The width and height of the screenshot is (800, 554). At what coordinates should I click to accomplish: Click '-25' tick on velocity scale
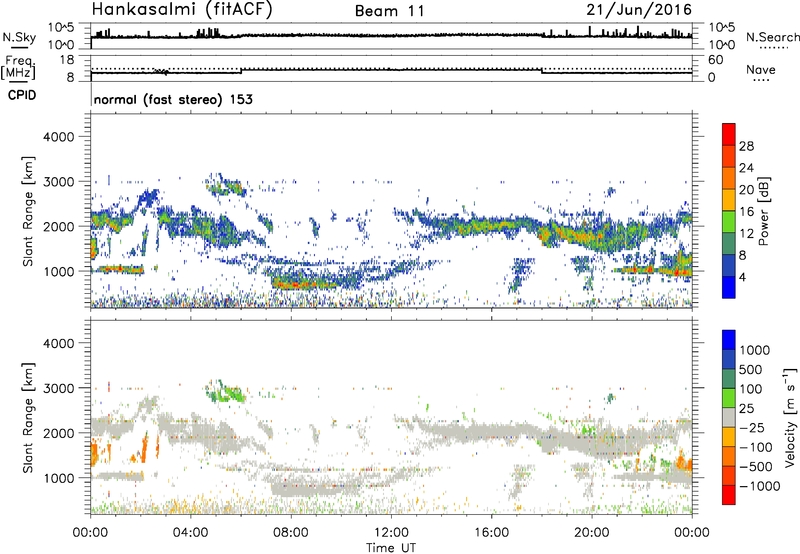tap(752, 427)
